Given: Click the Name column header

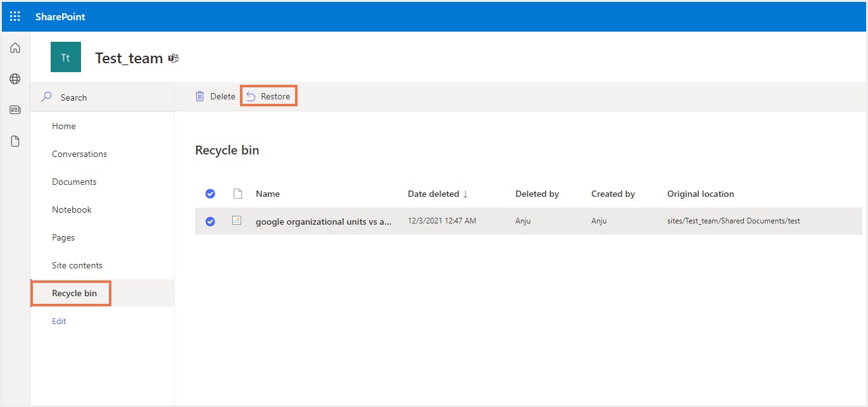Looking at the screenshot, I should [x=268, y=194].
